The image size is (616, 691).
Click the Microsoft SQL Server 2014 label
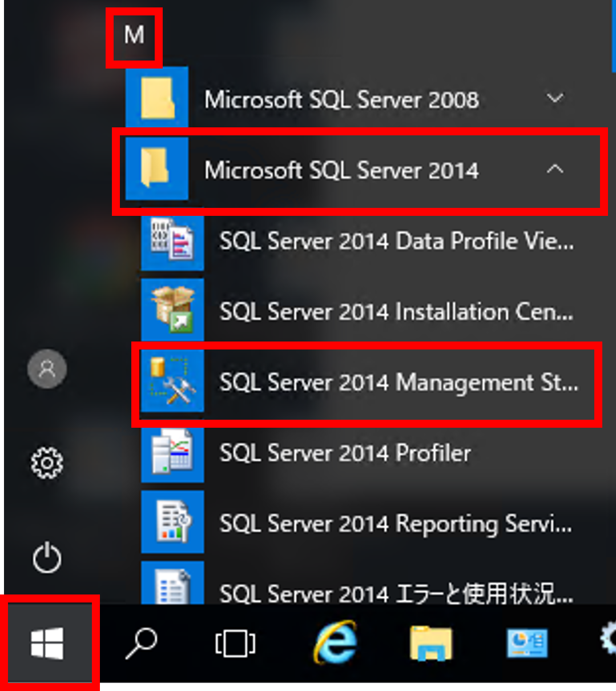[341, 170]
